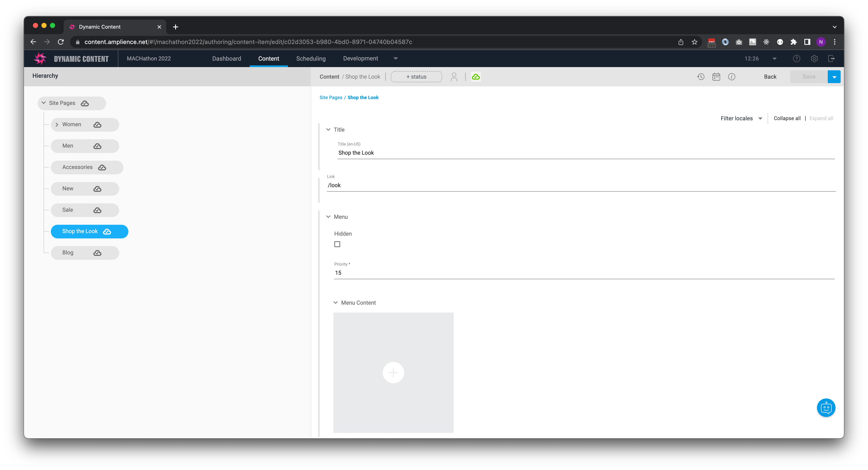Open the Development menu
The width and height of the screenshot is (868, 470).
click(x=361, y=58)
